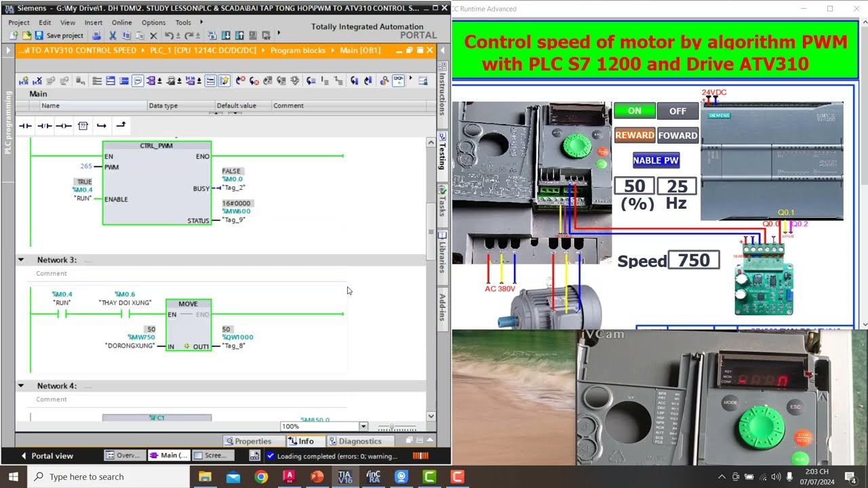Click the NABLE PW button
The image size is (868, 488).
point(656,161)
